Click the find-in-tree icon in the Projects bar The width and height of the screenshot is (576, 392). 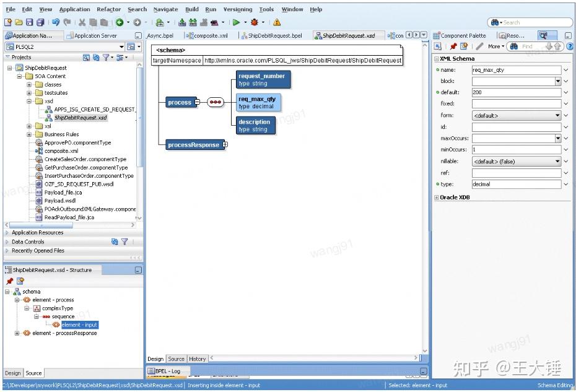(x=86, y=58)
